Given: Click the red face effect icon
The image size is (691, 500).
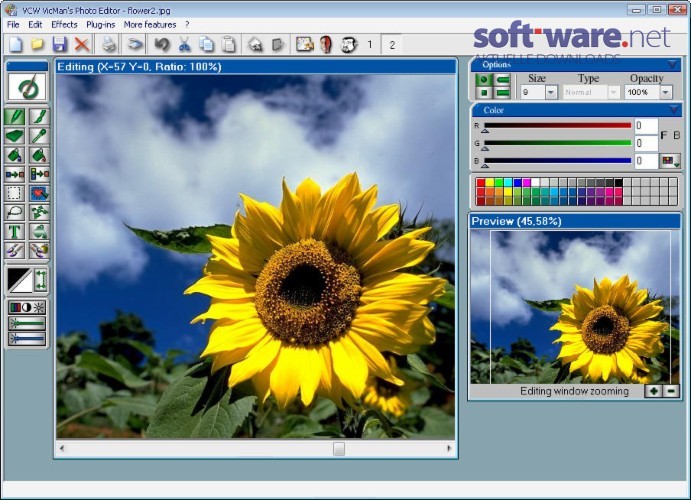Looking at the screenshot, I should [326, 44].
